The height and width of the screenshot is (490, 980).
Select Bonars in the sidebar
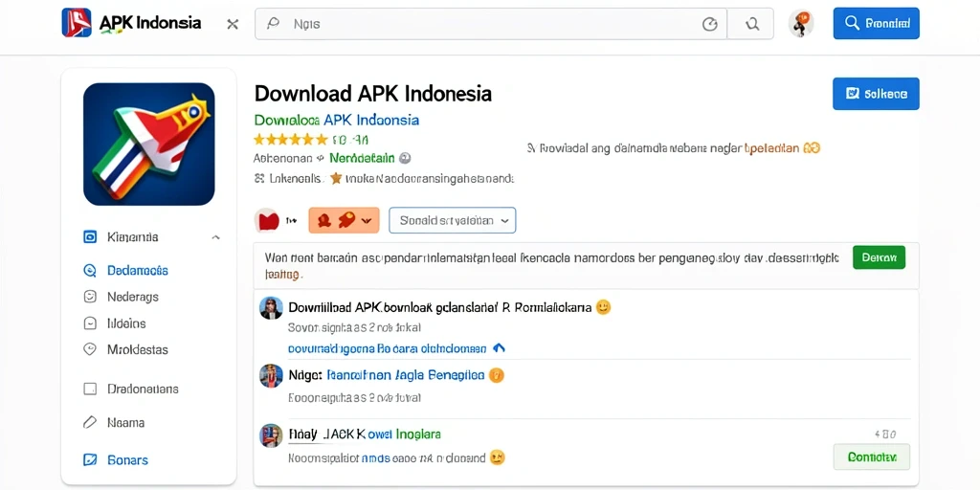(127, 460)
